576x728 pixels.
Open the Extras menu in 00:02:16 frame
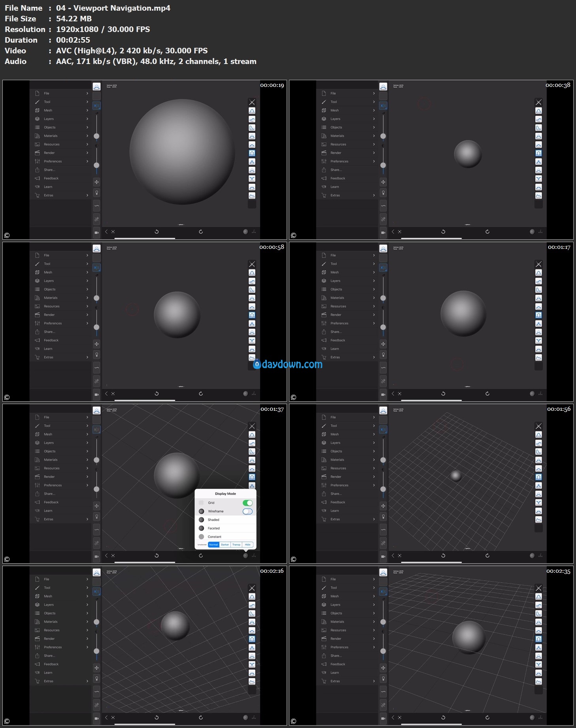[60, 681]
